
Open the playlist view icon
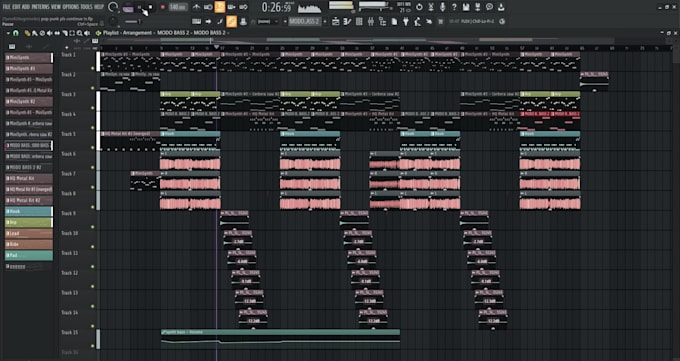(336, 22)
